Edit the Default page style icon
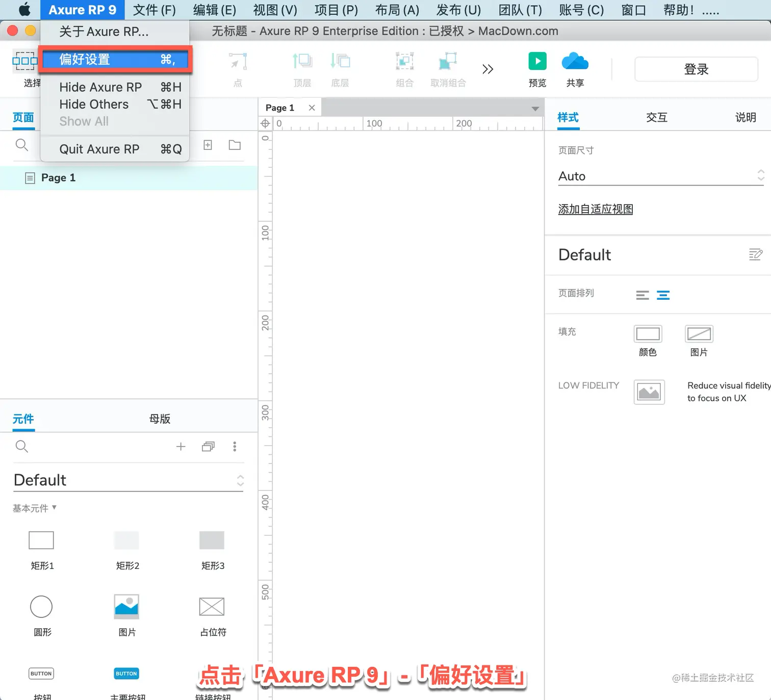Screen dimensions: 771x700 coord(756,254)
